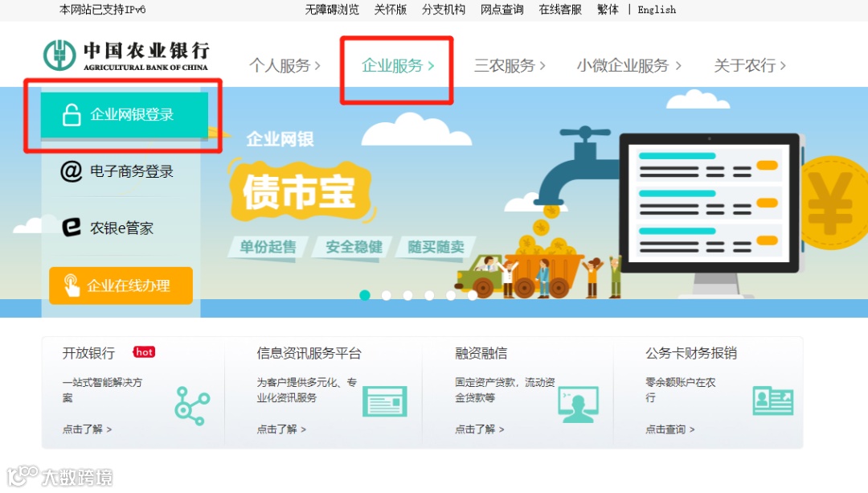
Task: Open 电子商务登录 link
Action: (x=132, y=171)
